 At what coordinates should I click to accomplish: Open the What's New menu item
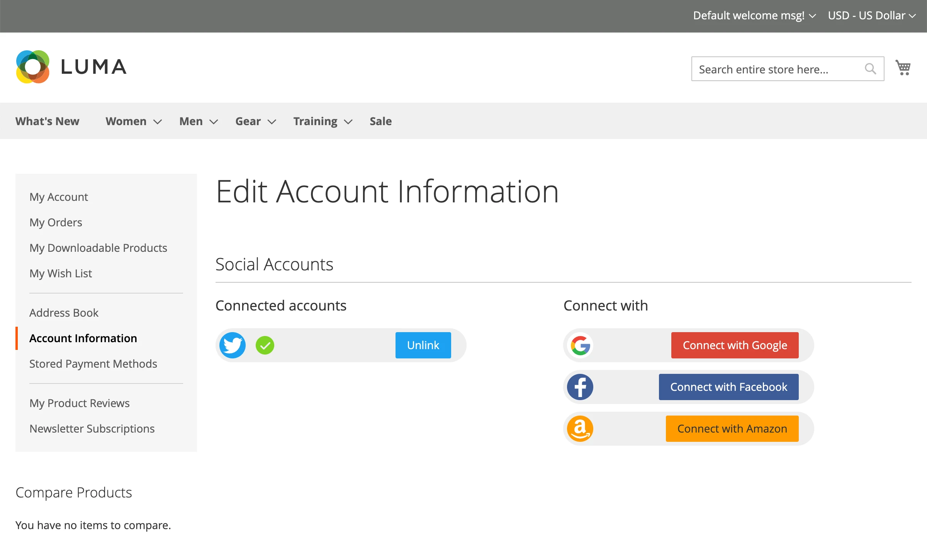tap(47, 121)
